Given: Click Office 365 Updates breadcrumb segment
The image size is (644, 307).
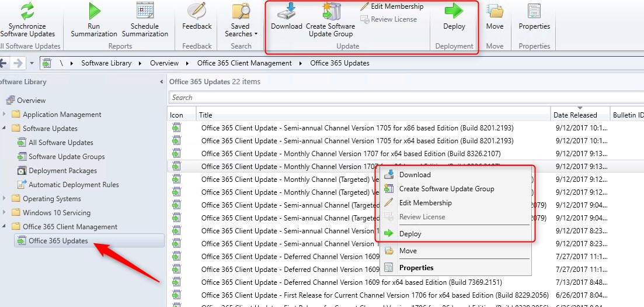Looking at the screenshot, I should (x=340, y=63).
